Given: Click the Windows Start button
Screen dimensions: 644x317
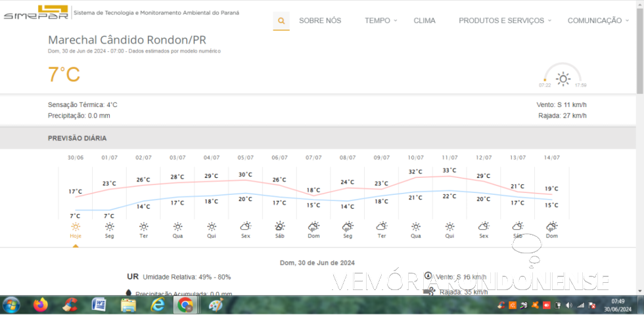Looking at the screenshot, I should [x=11, y=305].
